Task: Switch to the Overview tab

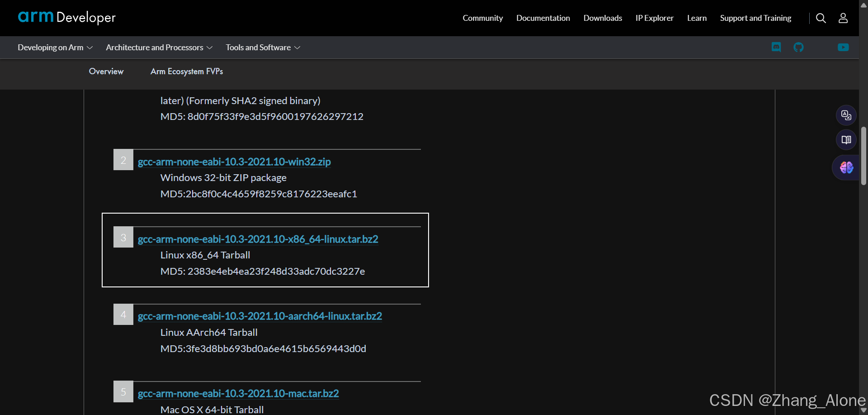Action: 106,72
